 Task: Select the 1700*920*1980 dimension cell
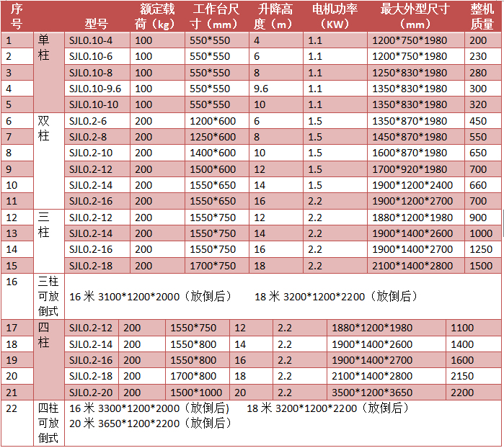[x=410, y=169]
